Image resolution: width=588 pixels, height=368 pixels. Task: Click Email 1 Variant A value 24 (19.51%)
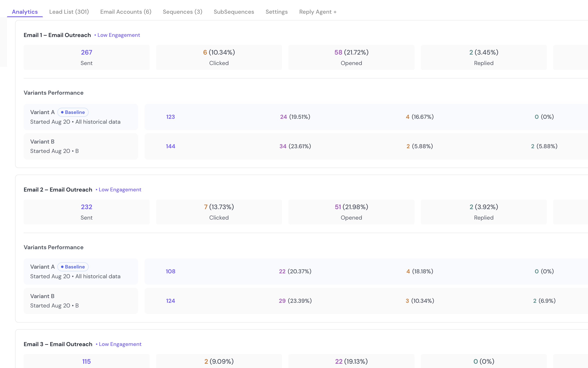(x=295, y=117)
